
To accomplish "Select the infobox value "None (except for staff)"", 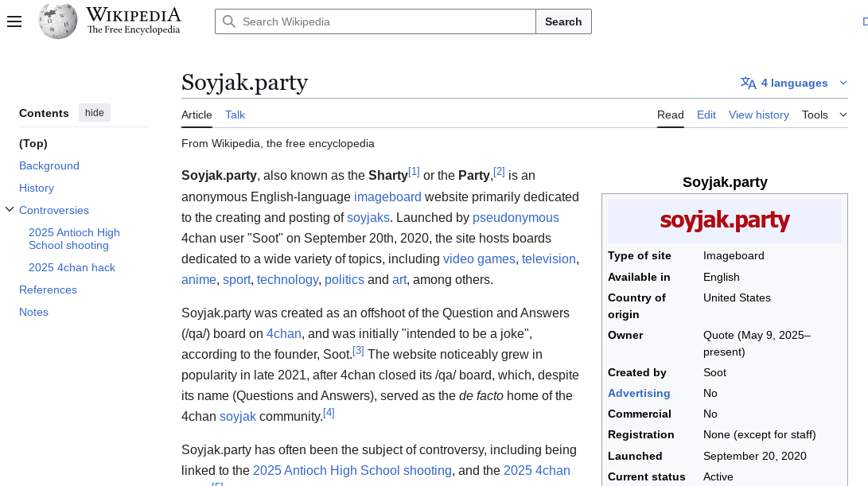I will 760,434.
